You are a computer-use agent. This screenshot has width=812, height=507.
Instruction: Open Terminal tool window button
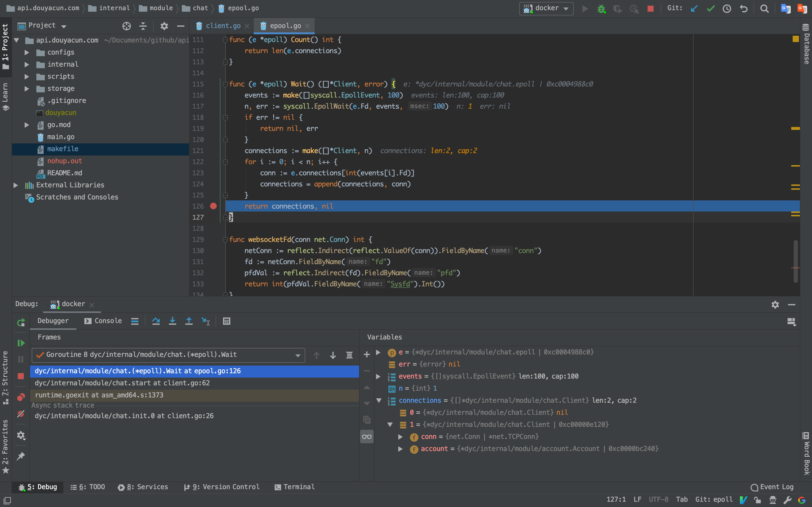tap(294, 487)
